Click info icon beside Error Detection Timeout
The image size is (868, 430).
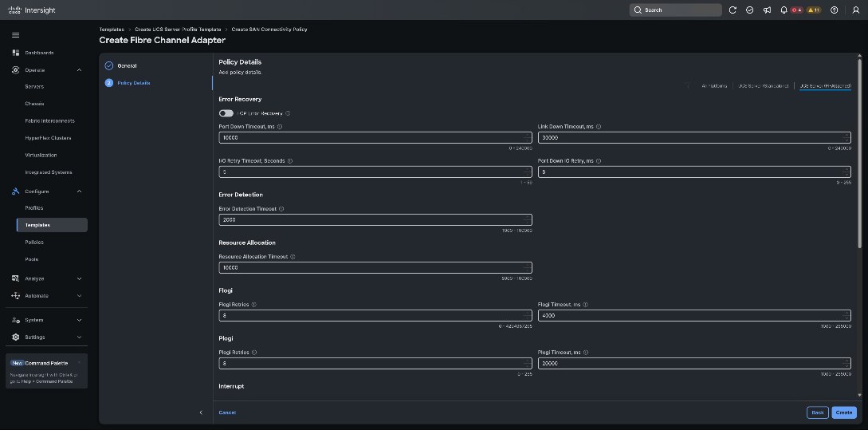pyautogui.click(x=281, y=209)
